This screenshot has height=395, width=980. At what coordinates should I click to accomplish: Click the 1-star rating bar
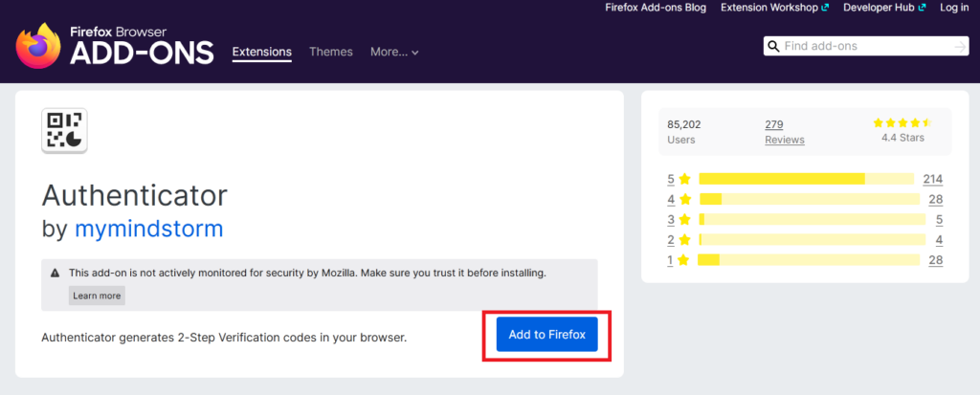click(806, 260)
